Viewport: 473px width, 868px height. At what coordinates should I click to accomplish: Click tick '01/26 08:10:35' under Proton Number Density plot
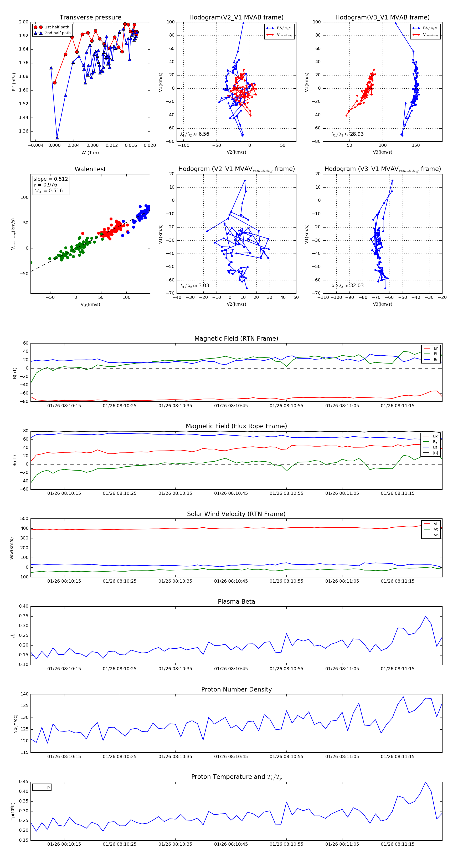pyautogui.click(x=175, y=756)
